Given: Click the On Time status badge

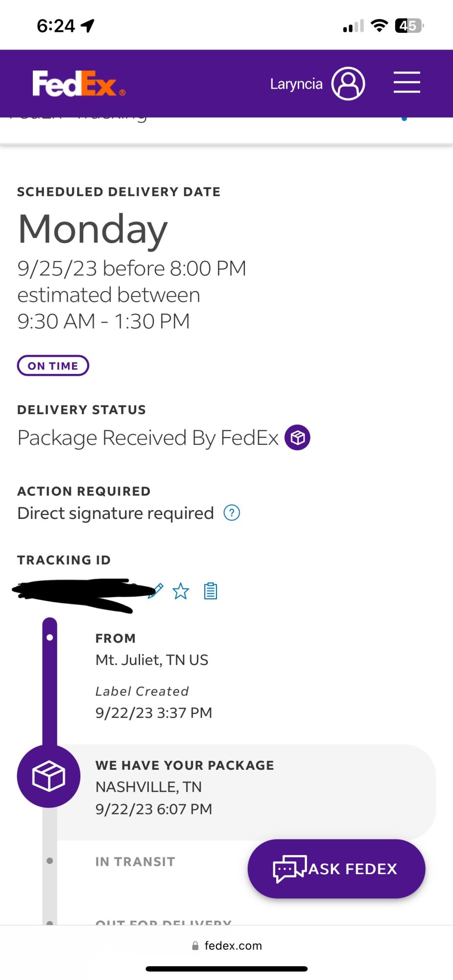Looking at the screenshot, I should (x=53, y=366).
